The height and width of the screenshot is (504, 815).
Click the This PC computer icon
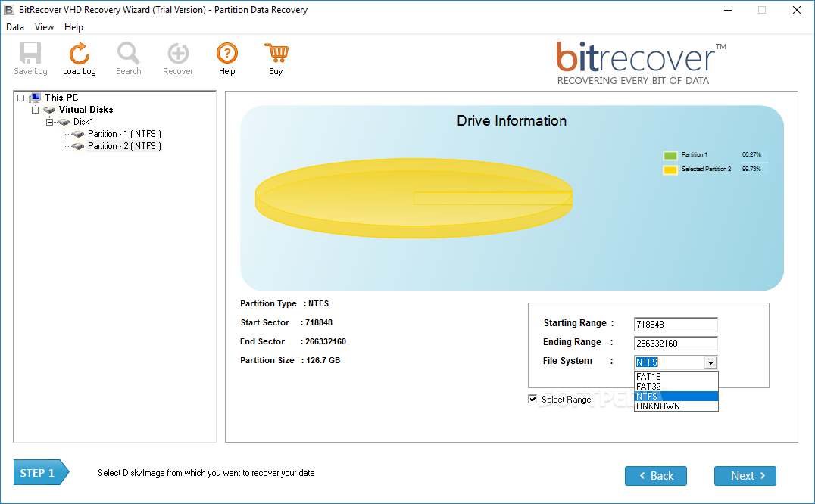coord(36,98)
